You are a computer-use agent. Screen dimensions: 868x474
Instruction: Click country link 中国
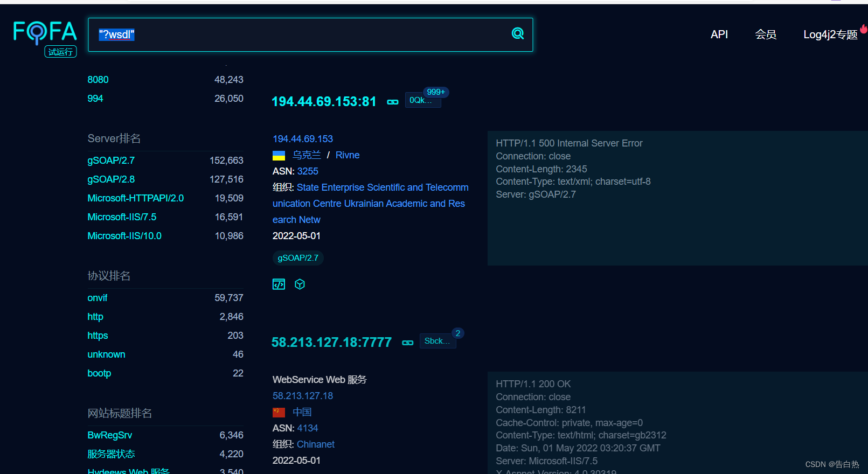302,412
